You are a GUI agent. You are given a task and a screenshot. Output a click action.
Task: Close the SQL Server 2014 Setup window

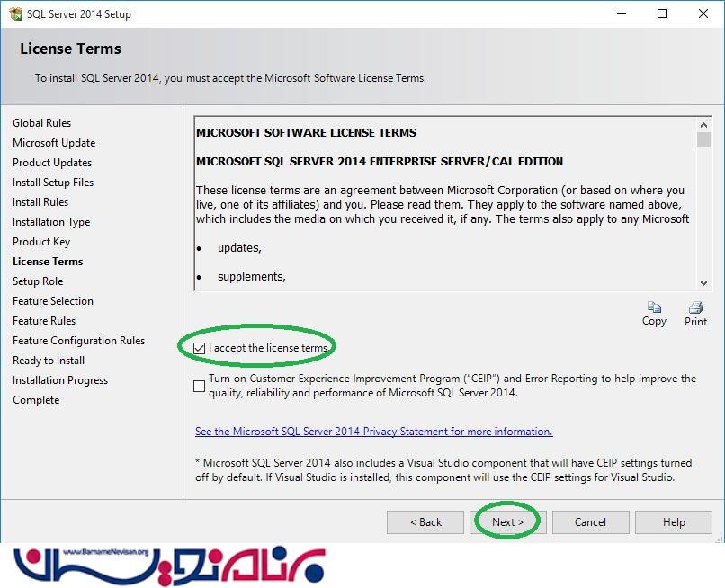click(x=703, y=13)
